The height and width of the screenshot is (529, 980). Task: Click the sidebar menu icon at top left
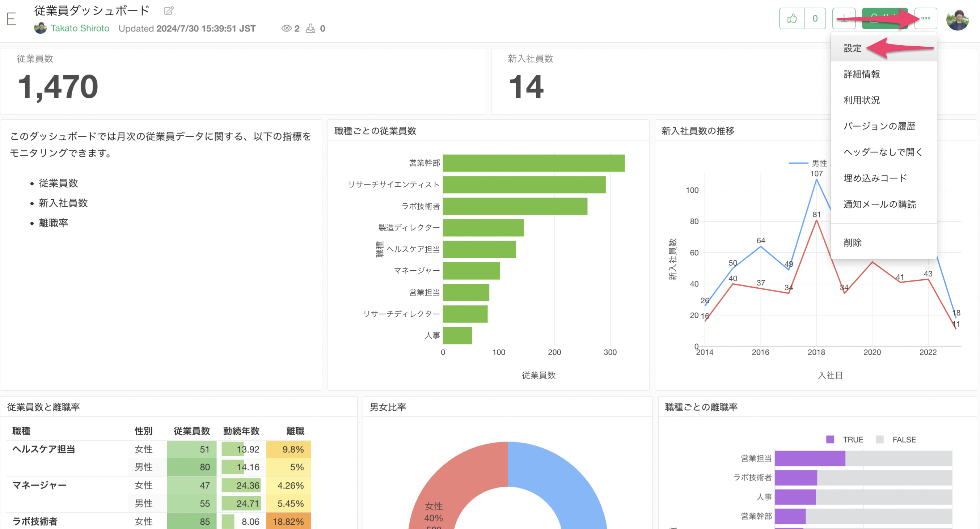coord(12,19)
